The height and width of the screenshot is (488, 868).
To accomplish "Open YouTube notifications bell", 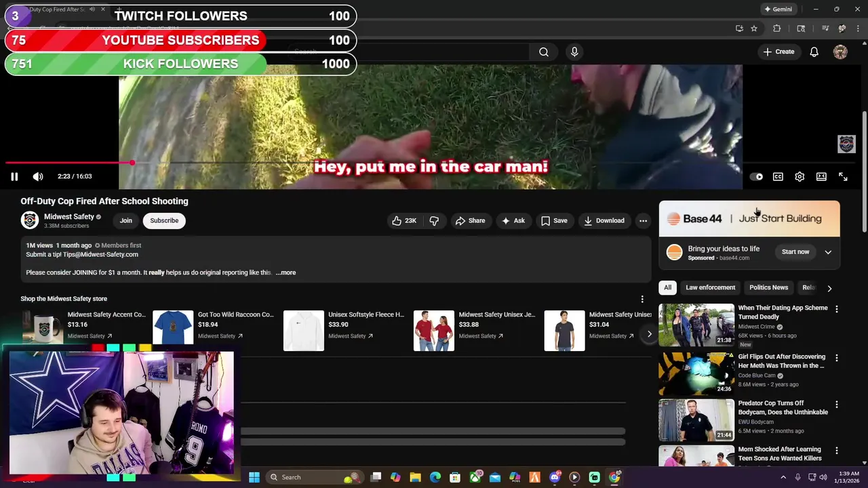I will [x=814, y=52].
